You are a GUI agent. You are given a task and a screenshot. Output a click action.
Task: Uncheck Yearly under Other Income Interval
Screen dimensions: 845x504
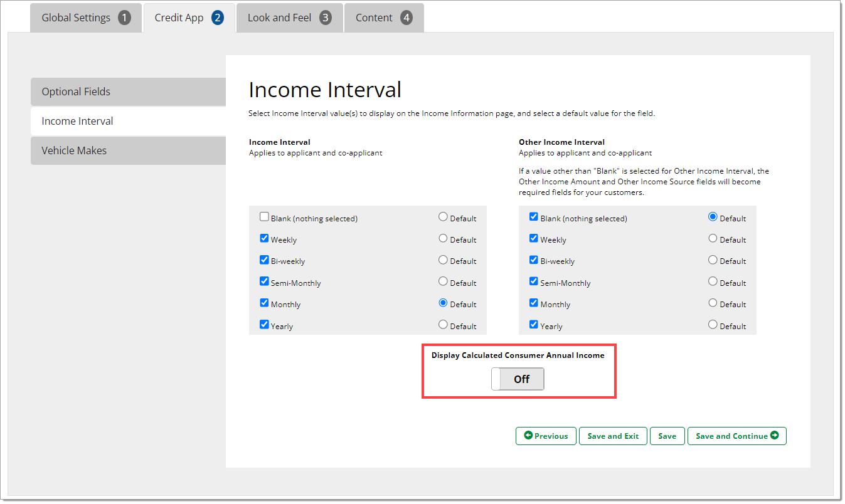tap(534, 325)
